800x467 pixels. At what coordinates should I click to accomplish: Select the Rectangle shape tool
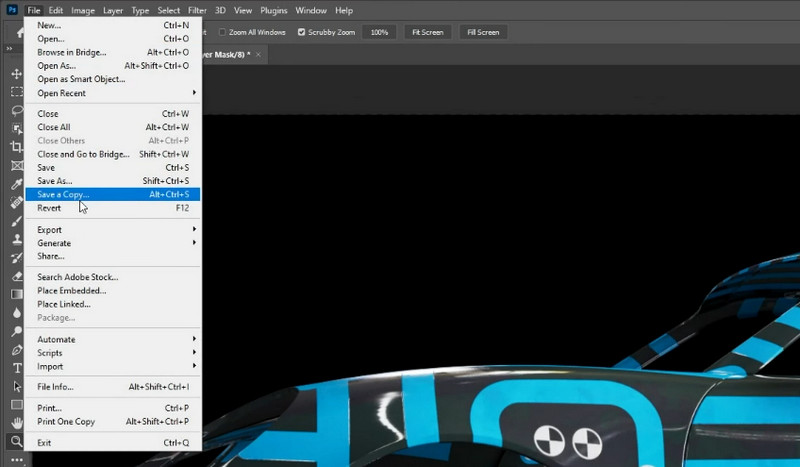tap(16, 405)
